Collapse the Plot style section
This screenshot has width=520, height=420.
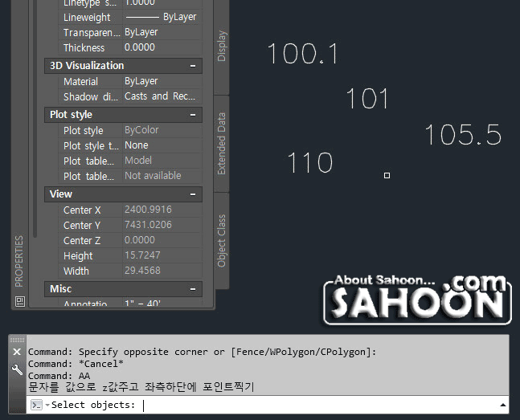(193, 115)
